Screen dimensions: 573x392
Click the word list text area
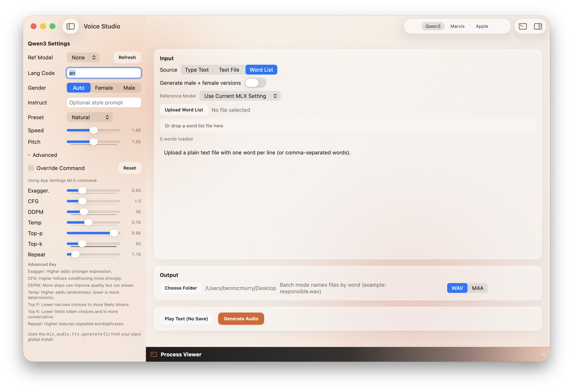[348, 199]
